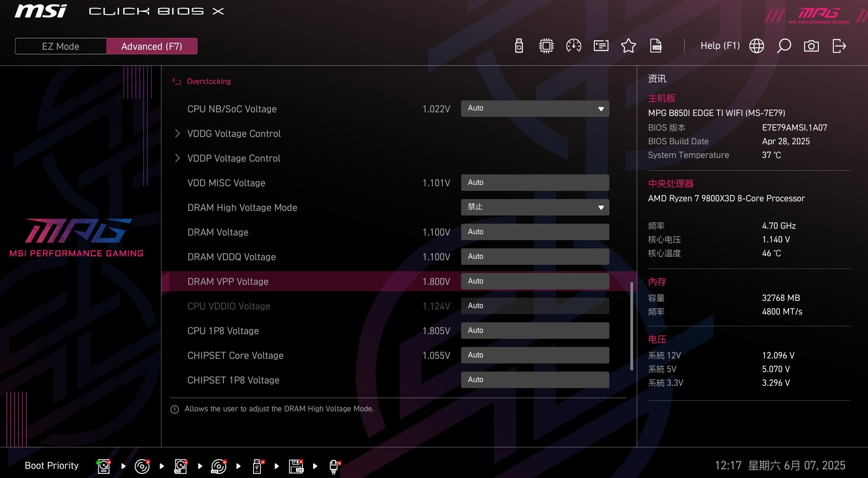Select the USB hard disk boot device
868x478 pixels.
coord(181,466)
